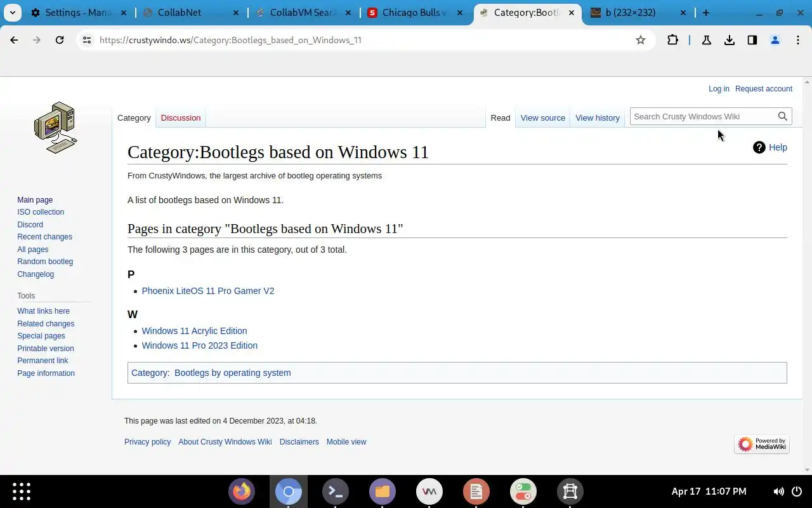Switch to the Settings browser tab
This screenshot has width=812, height=508.
[79, 13]
